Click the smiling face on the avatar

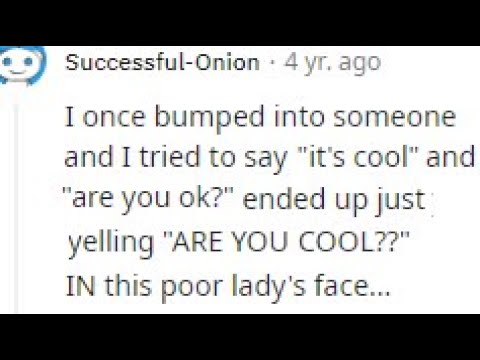point(18,64)
